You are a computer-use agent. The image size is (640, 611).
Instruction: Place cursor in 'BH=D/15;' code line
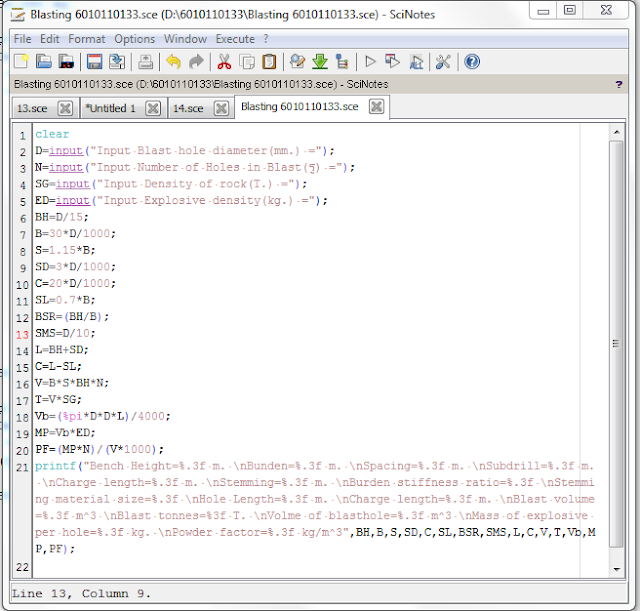click(62, 217)
